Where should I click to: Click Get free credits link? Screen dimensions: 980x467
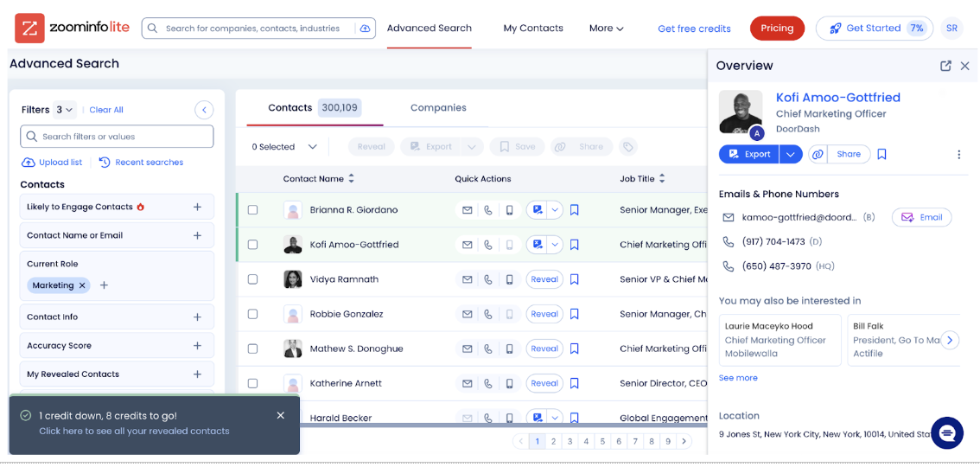pyautogui.click(x=694, y=29)
